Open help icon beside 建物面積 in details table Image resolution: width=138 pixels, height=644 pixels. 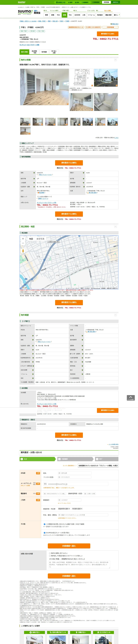click(83, 183)
